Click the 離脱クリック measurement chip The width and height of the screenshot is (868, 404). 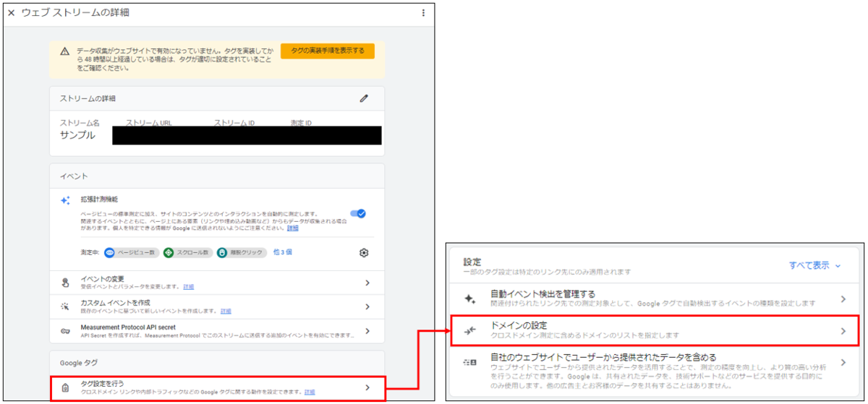coord(242,252)
